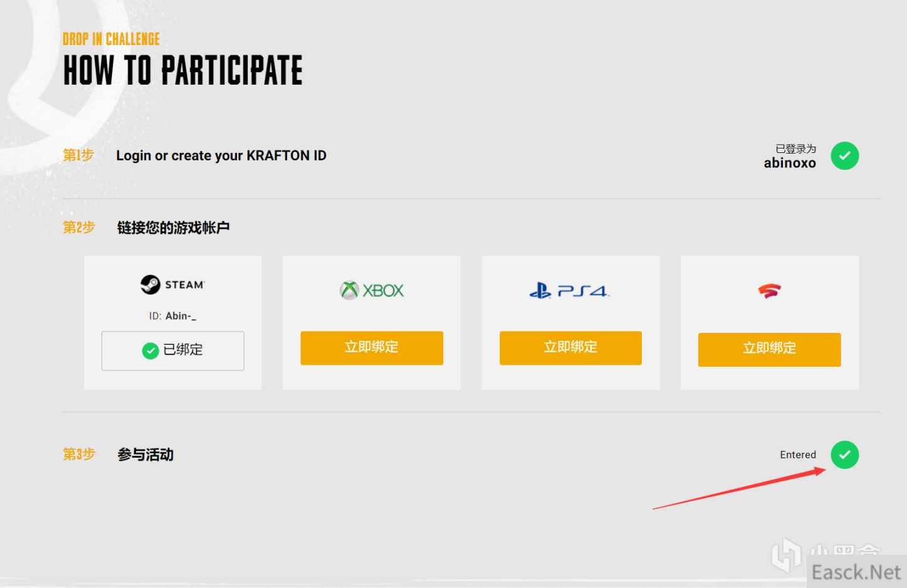Click the green checkmark next to abinoxo
This screenshot has height=588, width=907.
[x=844, y=155]
